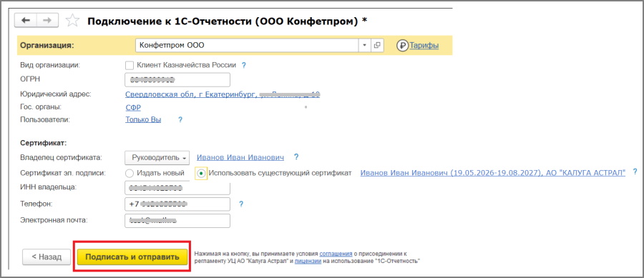
Task: Click the Вид организации label
Action: (x=49, y=65)
